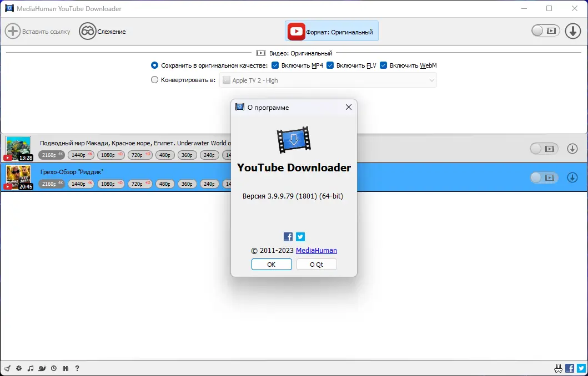Open the clock scheduler icon
This screenshot has height=376, width=588.
pyautogui.click(x=53, y=368)
